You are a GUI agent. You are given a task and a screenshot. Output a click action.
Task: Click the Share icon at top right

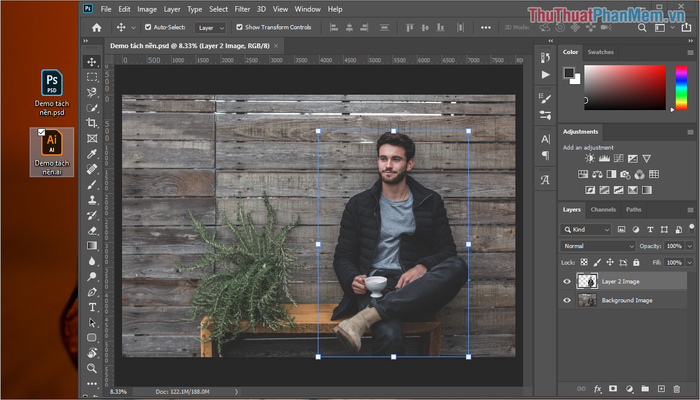pos(686,28)
